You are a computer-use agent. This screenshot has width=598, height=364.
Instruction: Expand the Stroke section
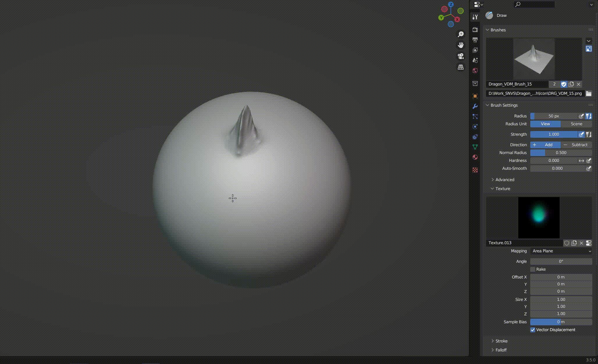point(501,341)
